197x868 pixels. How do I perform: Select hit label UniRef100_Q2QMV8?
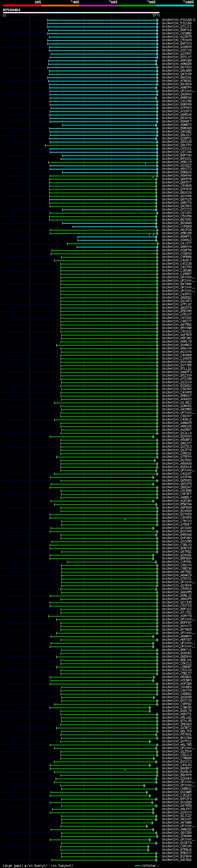click(176, 47)
